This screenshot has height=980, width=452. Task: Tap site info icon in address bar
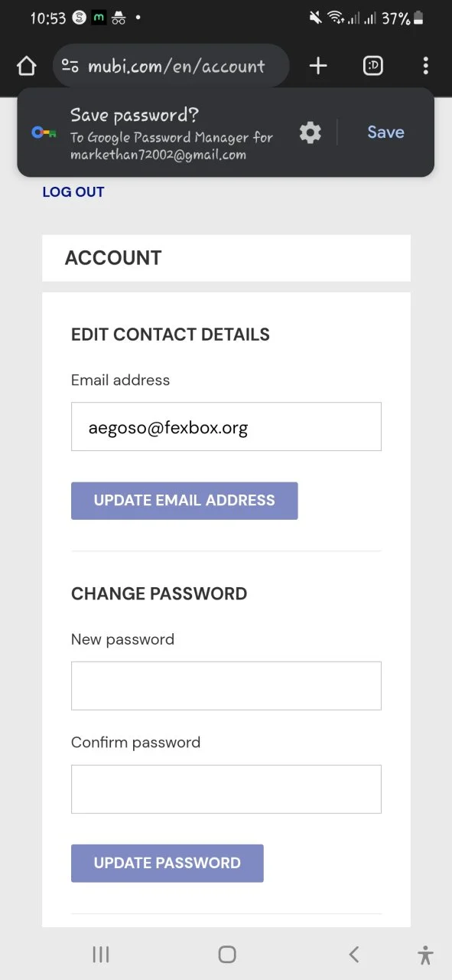pos(70,66)
